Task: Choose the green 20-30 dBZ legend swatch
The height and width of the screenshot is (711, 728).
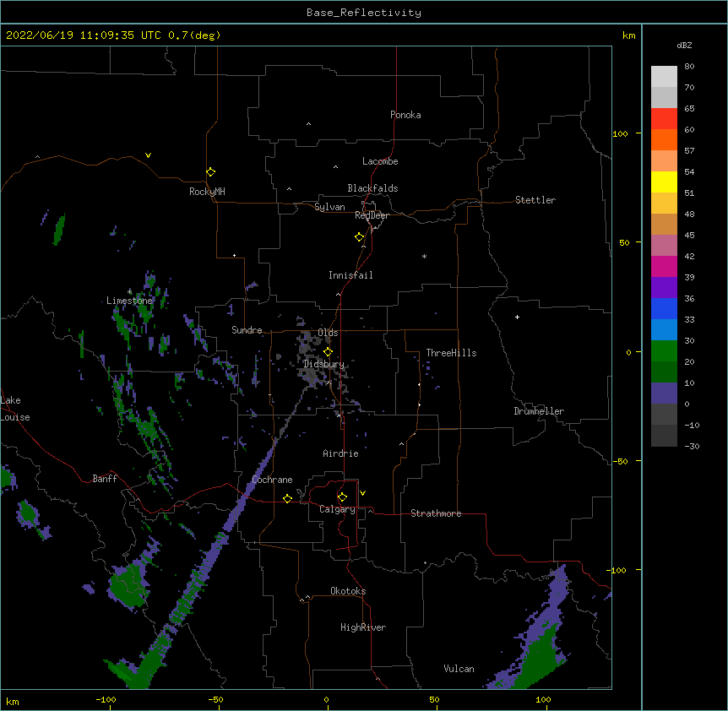Action: 664,351
